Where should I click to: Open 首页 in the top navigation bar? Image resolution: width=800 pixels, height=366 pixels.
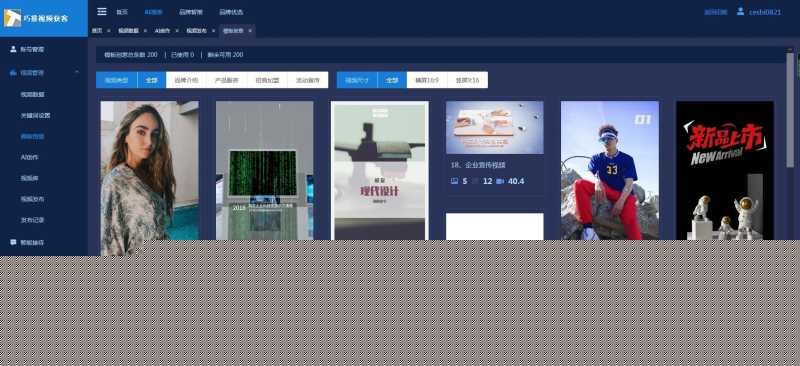[121, 12]
